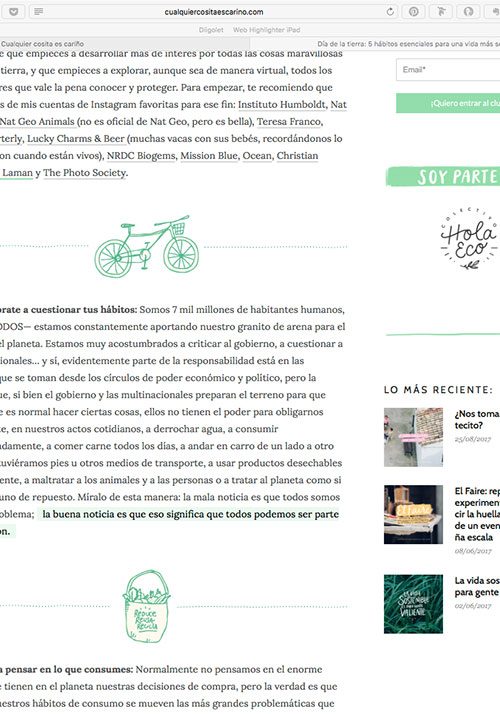Open the NRDC Biogems link
This screenshot has height=714, width=500.
tap(141, 156)
